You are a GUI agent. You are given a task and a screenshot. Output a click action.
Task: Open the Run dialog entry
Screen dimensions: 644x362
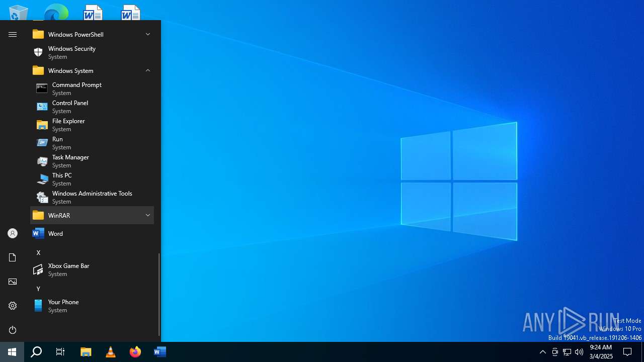pos(92,143)
